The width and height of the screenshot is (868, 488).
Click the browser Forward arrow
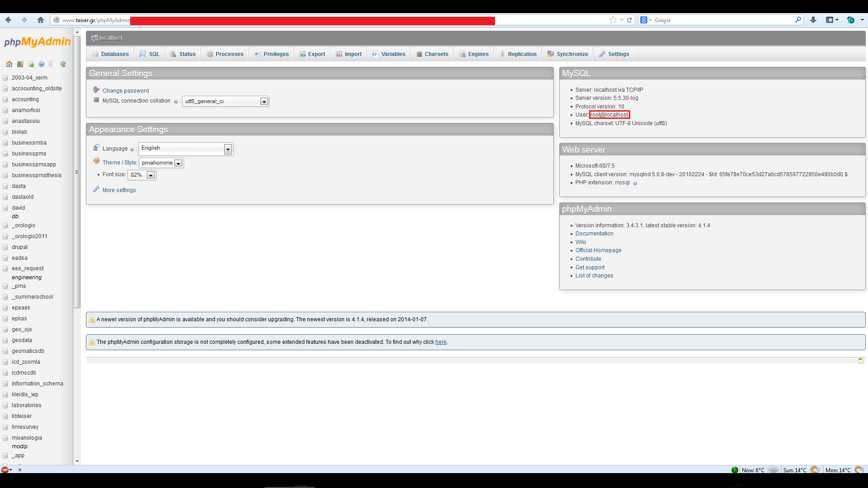tap(24, 20)
